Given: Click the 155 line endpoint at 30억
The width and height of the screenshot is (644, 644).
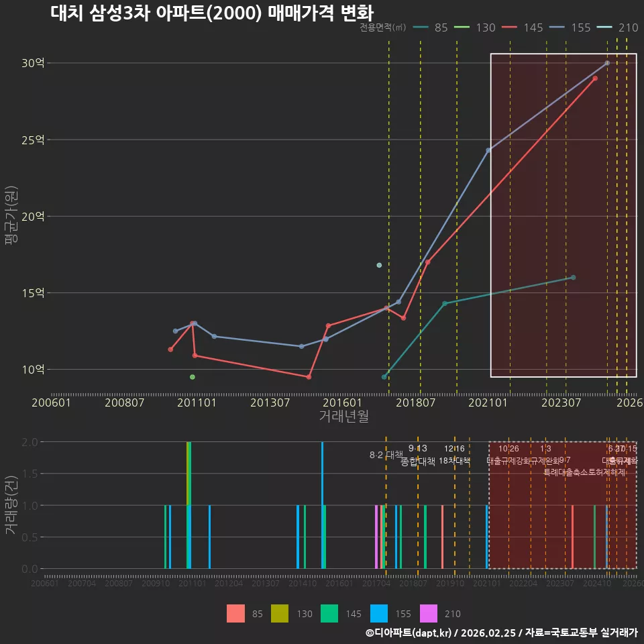Looking at the screenshot, I should pos(607,63).
